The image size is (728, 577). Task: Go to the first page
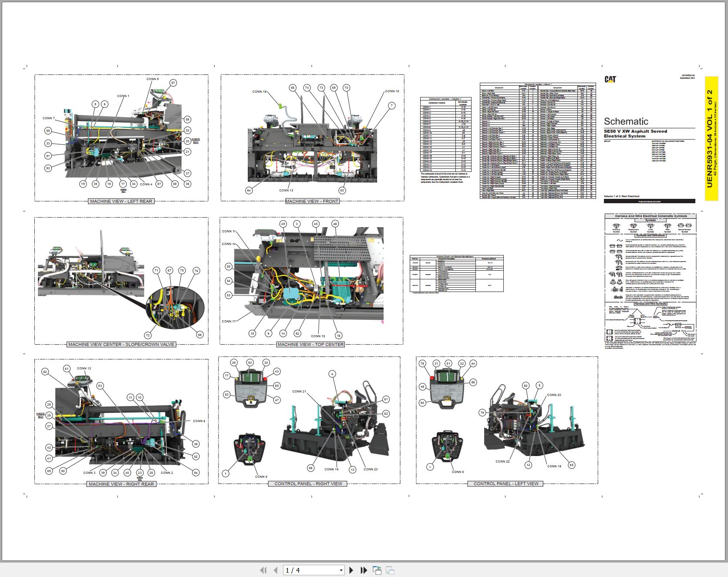tap(263, 570)
